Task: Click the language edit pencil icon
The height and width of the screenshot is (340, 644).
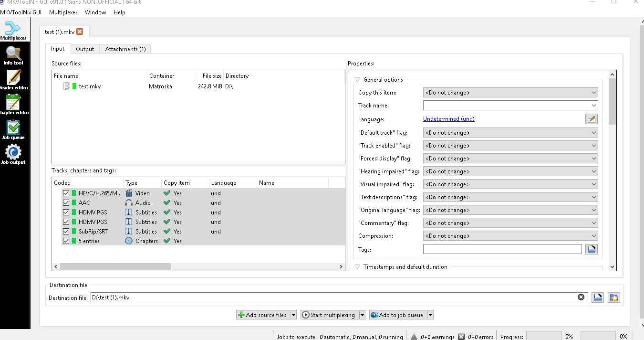Action: pos(591,119)
